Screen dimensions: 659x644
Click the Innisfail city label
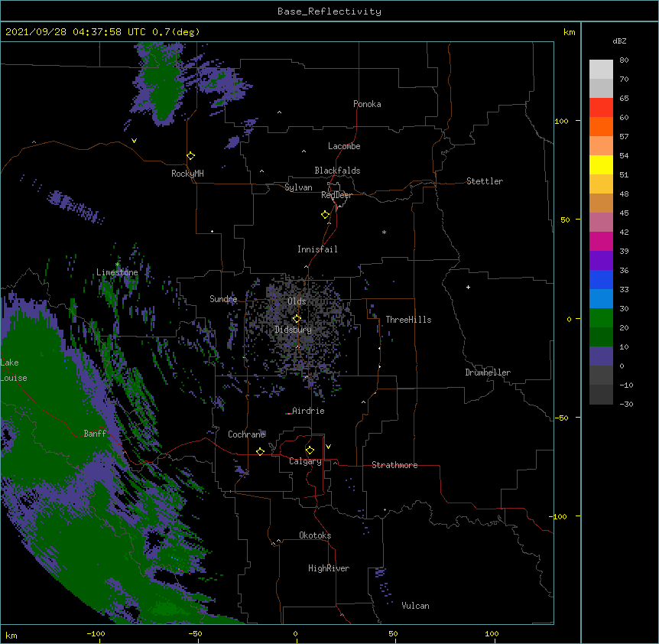tap(317, 249)
